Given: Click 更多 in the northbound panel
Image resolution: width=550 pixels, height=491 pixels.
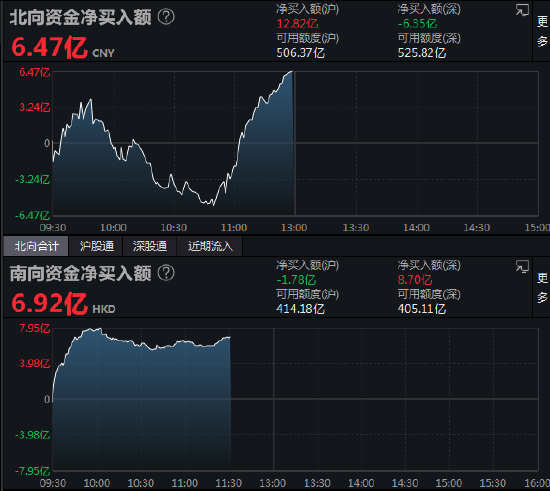Looking at the screenshot, I should (x=542, y=31).
